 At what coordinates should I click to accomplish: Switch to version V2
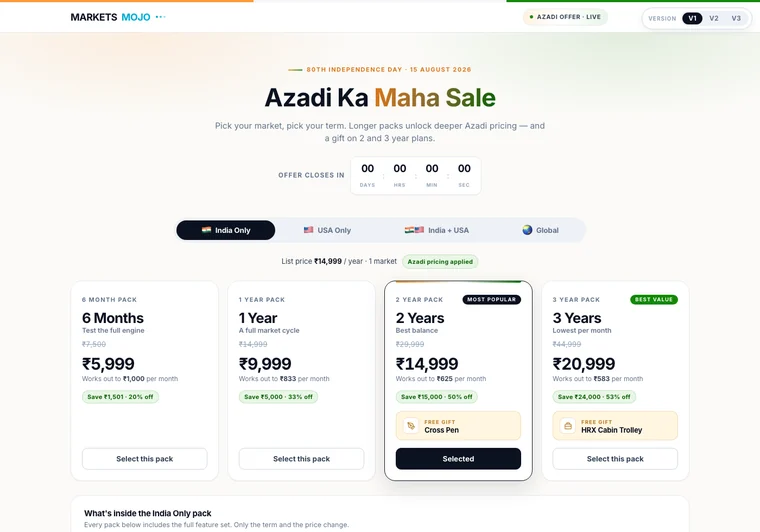(713, 18)
